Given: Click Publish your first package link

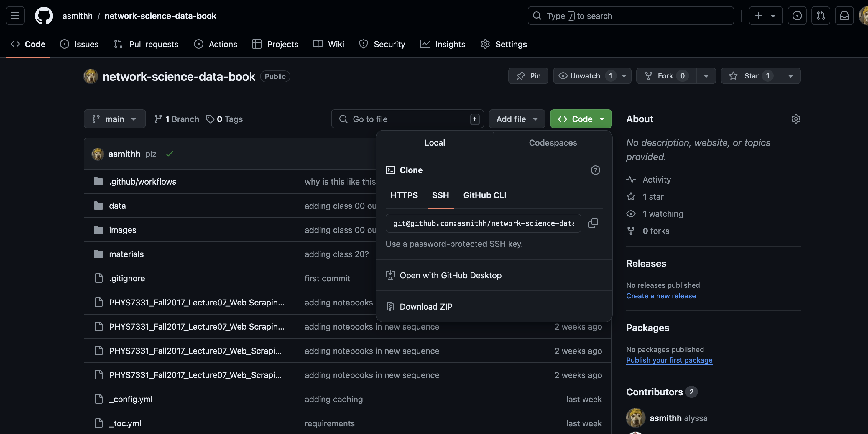Looking at the screenshot, I should 669,360.
